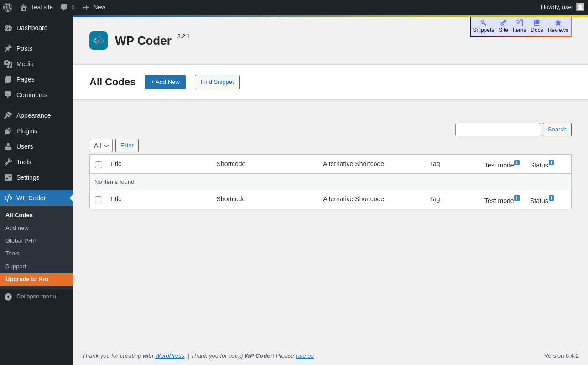Sort by Title column header
The height and width of the screenshot is (365, 588).
click(x=116, y=164)
